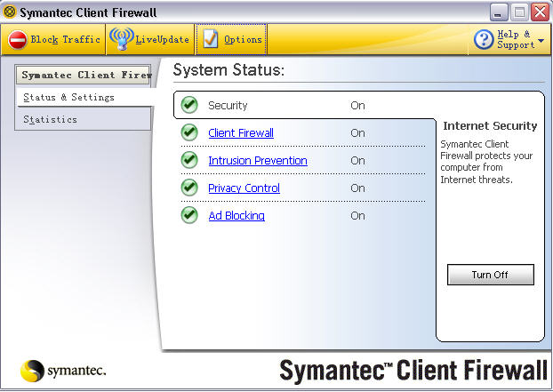Click the green check icon beside Client Firewall

(x=189, y=133)
